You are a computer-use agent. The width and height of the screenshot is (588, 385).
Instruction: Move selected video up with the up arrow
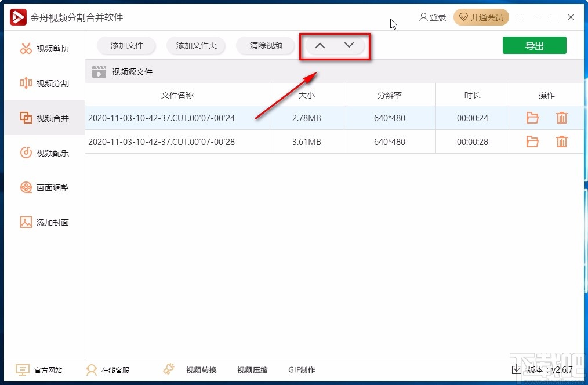tap(320, 45)
